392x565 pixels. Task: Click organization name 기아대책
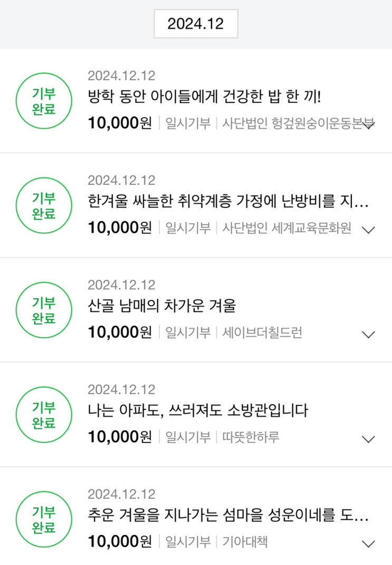[x=245, y=542]
